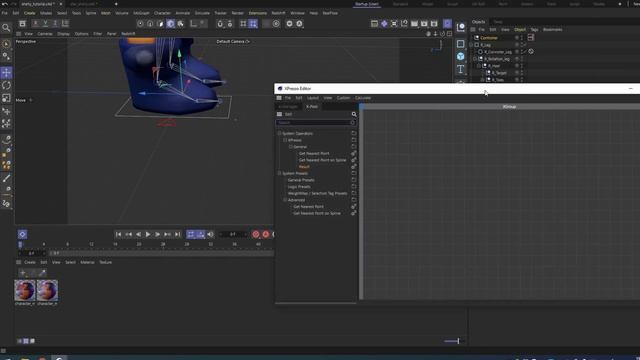This screenshot has width=640, height=360.
Task: Click hamburger icon in XPresso Editor menu
Action: [x=279, y=98]
